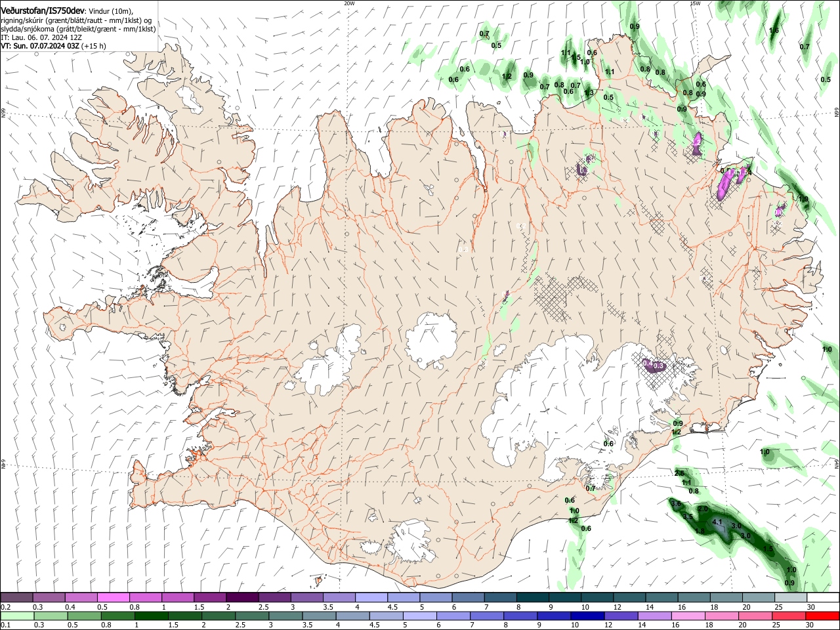Select the magenta-purple 1.5 snow legend swatch

(210, 597)
